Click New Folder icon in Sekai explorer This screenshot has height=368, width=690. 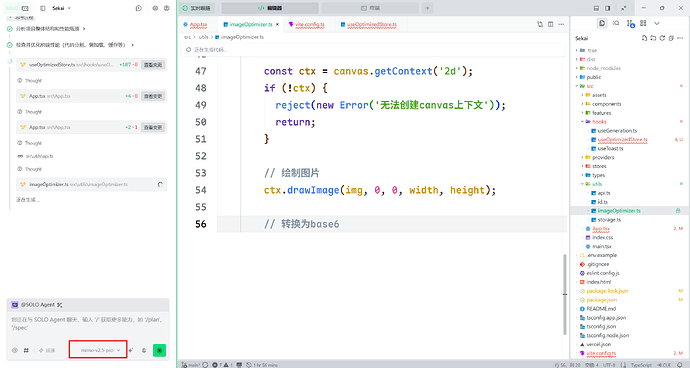pyautogui.click(x=653, y=38)
